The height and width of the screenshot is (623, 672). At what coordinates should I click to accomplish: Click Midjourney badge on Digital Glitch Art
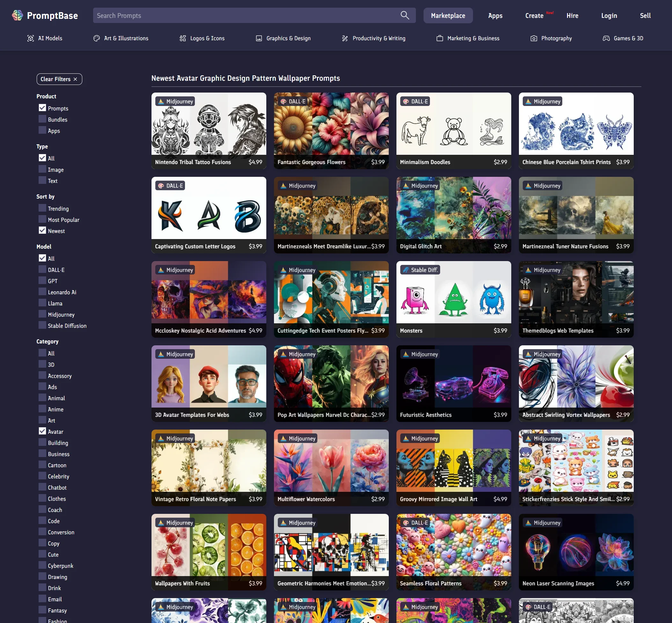point(420,186)
